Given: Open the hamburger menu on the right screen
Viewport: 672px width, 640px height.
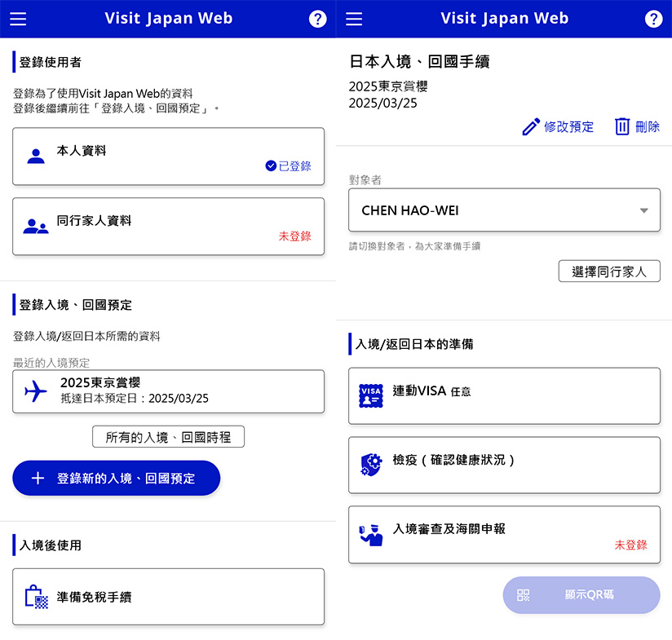Looking at the screenshot, I should (354, 19).
